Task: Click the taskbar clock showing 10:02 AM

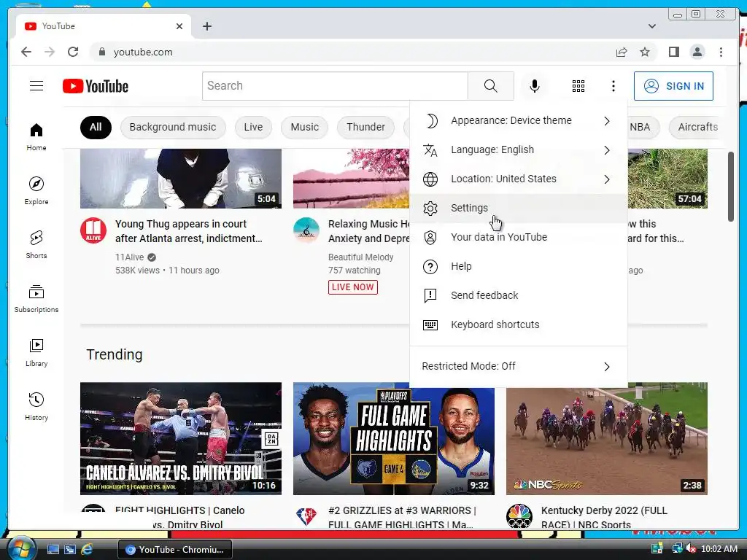Action: pos(719,549)
